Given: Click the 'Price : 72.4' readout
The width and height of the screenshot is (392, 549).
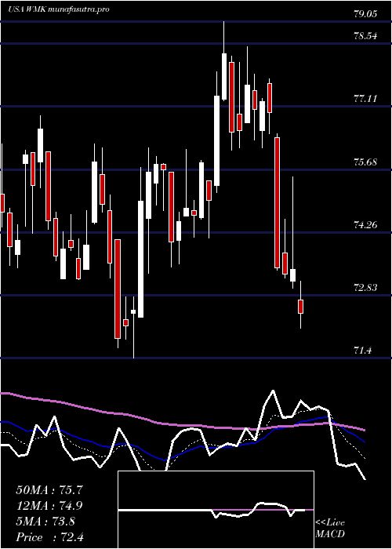Looking at the screenshot, I should pyautogui.click(x=49, y=536).
